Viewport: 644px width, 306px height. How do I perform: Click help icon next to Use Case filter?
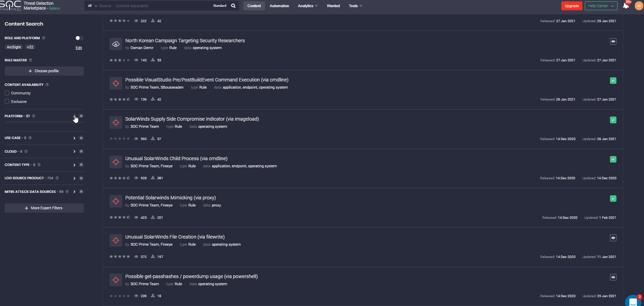(x=30, y=138)
